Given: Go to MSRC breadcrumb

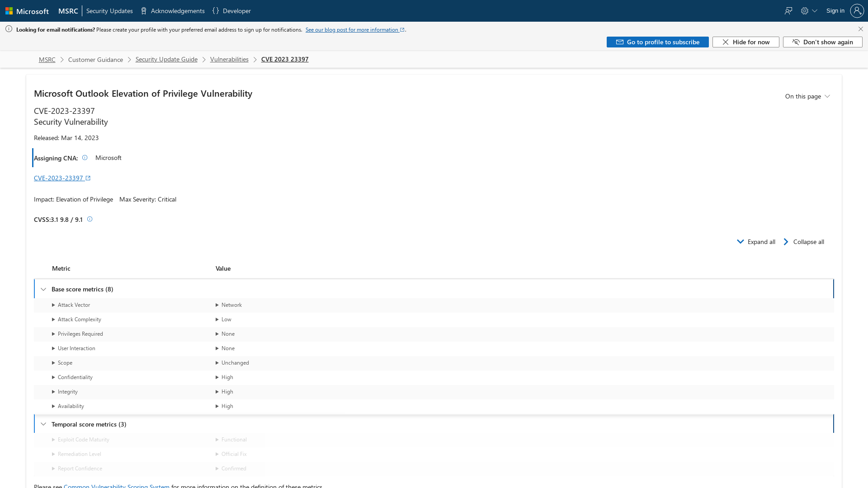Looking at the screenshot, I should (47, 60).
